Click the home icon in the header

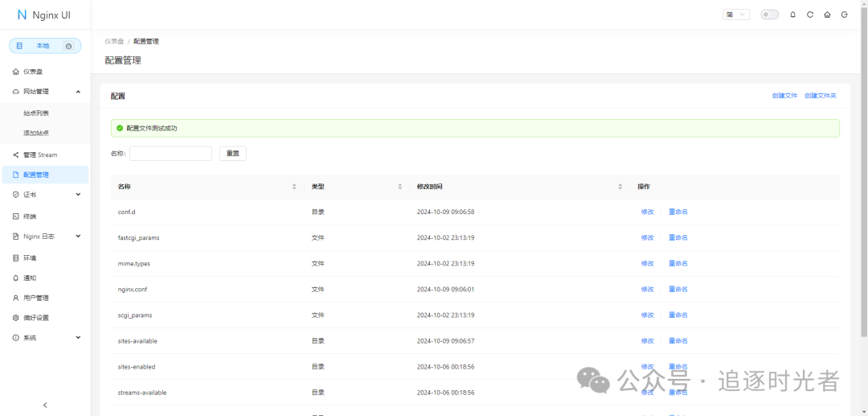827,14
